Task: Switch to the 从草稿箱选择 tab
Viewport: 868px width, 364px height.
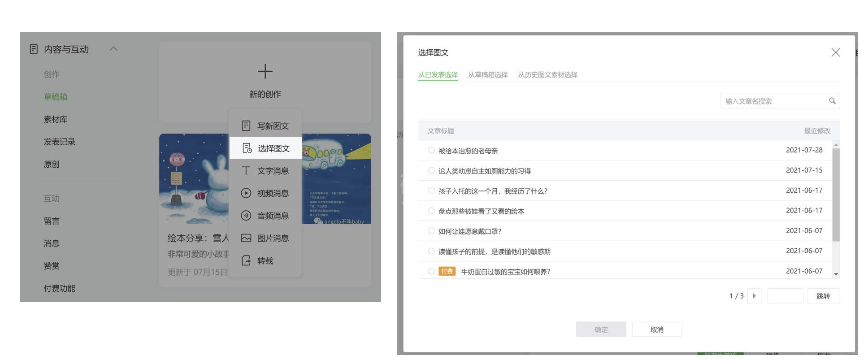Action: point(488,75)
